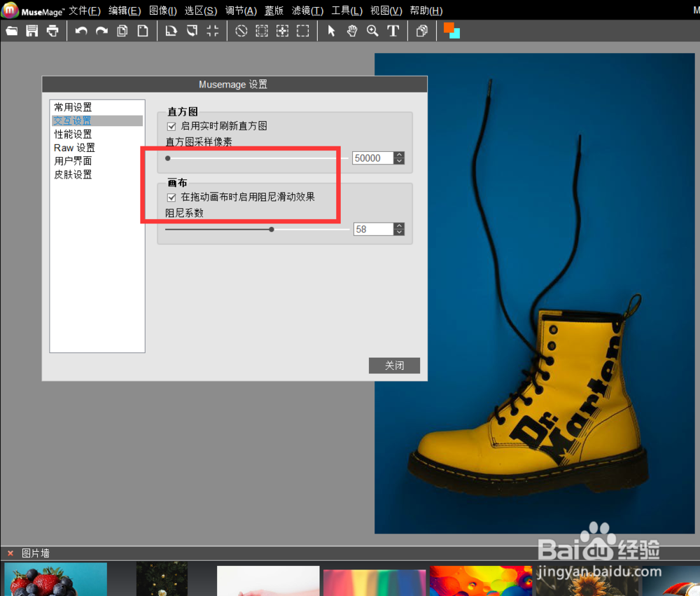Select the Zoom magnifier tool
The height and width of the screenshot is (596, 700).
click(x=373, y=31)
